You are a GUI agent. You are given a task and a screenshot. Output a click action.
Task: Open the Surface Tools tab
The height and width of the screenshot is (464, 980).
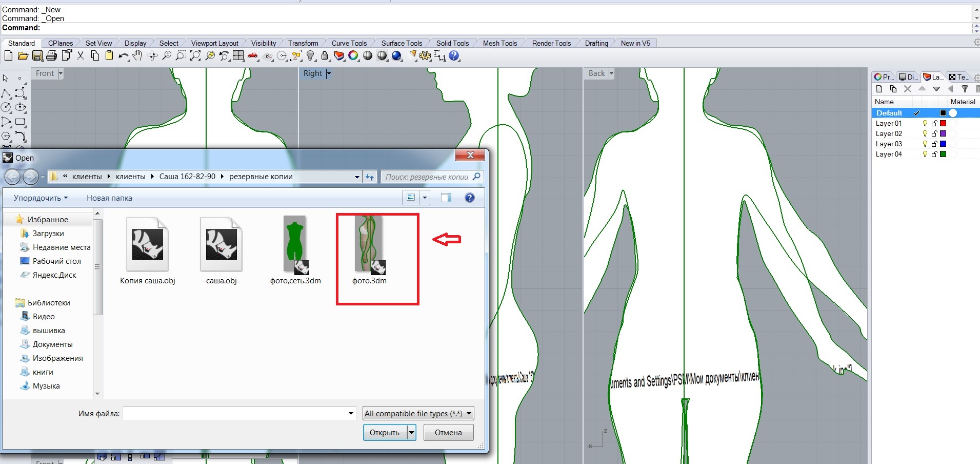402,43
